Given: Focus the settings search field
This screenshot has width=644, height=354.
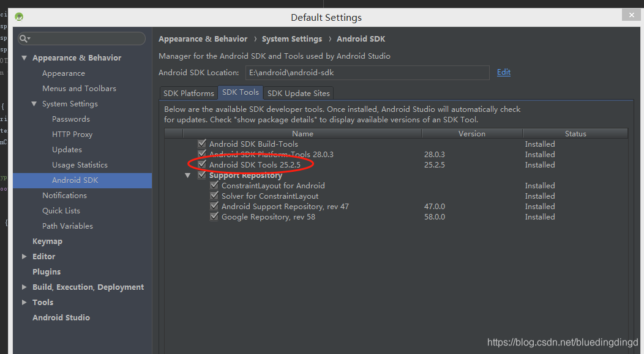Looking at the screenshot, I should [x=82, y=39].
